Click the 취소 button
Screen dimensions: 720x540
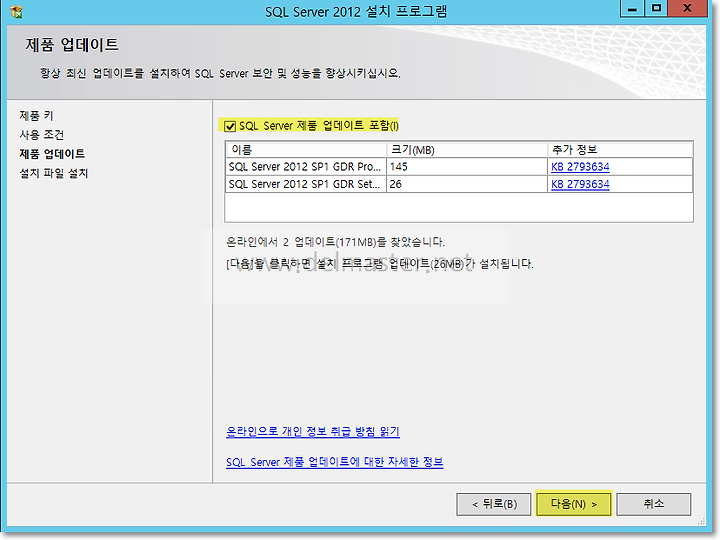point(653,504)
